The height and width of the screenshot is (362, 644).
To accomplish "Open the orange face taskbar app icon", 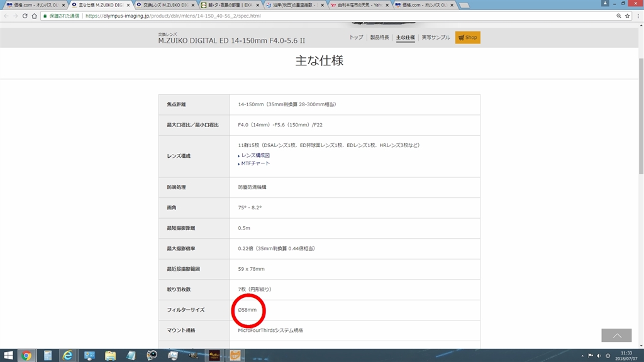I will click(x=235, y=356).
